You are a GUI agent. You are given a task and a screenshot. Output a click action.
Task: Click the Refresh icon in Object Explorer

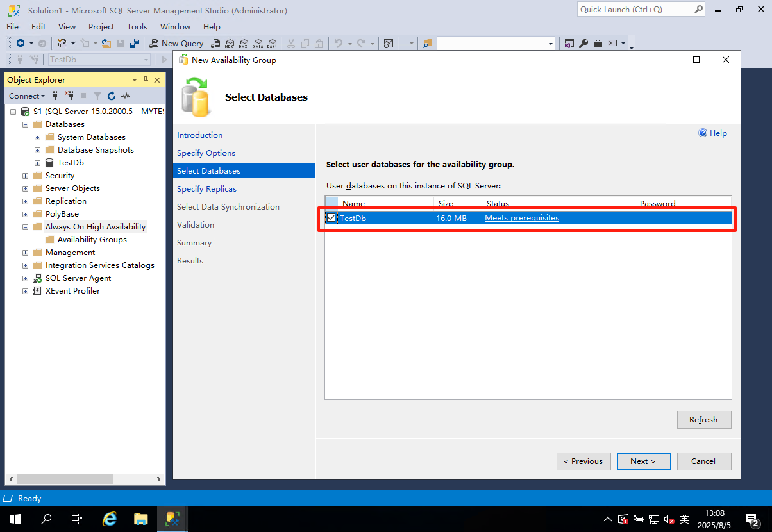pyautogui.click(x=112, y=96)
